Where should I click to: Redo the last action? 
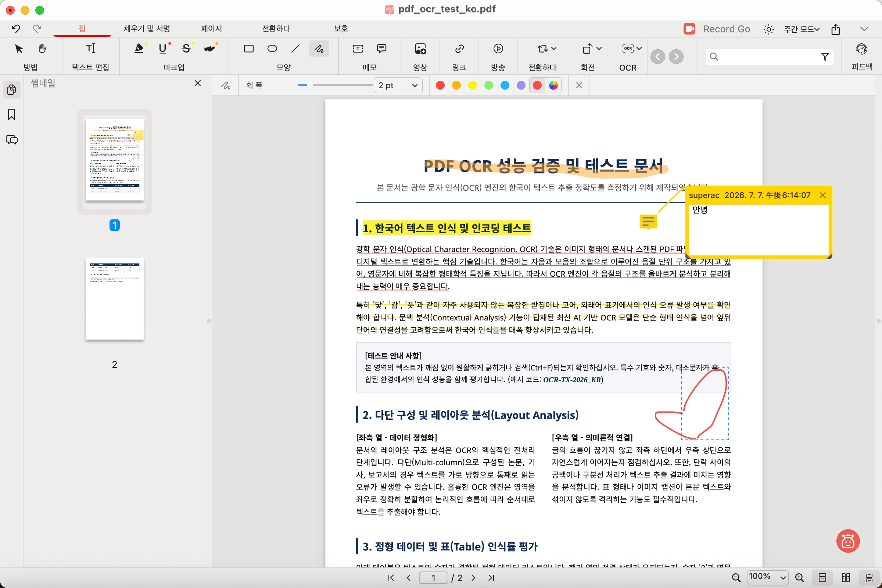(x=37, y=29)
